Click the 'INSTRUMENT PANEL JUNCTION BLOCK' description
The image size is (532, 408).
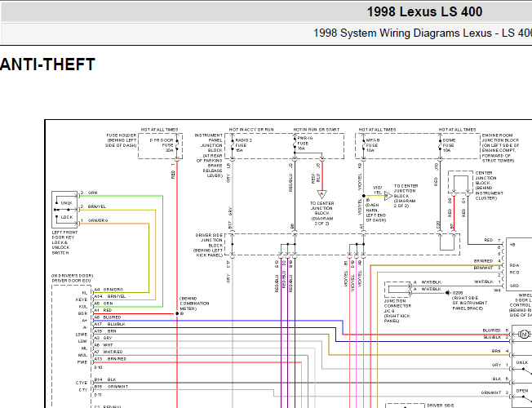coord(209,156)
